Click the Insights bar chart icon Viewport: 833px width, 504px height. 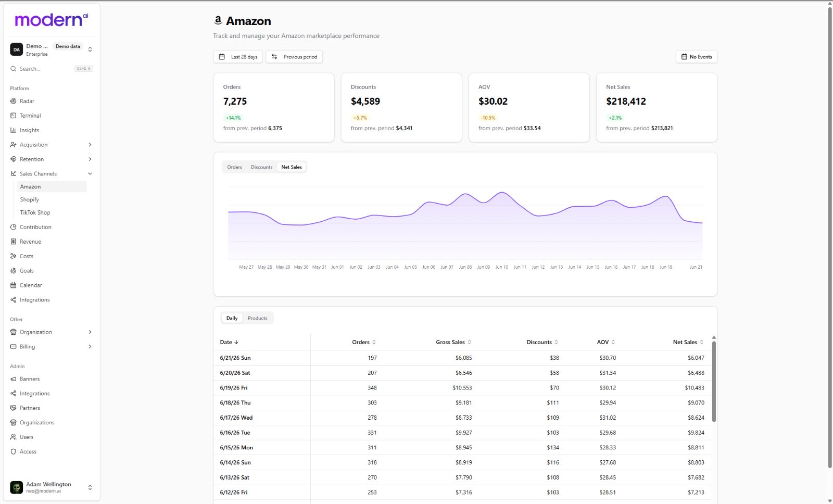click(14, 130)
